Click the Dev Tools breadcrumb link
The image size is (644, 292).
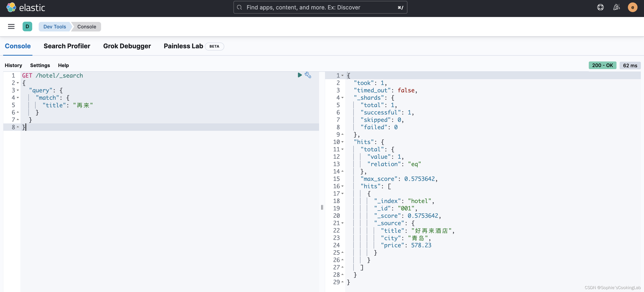pyautogui.click(x=55, y=26)
